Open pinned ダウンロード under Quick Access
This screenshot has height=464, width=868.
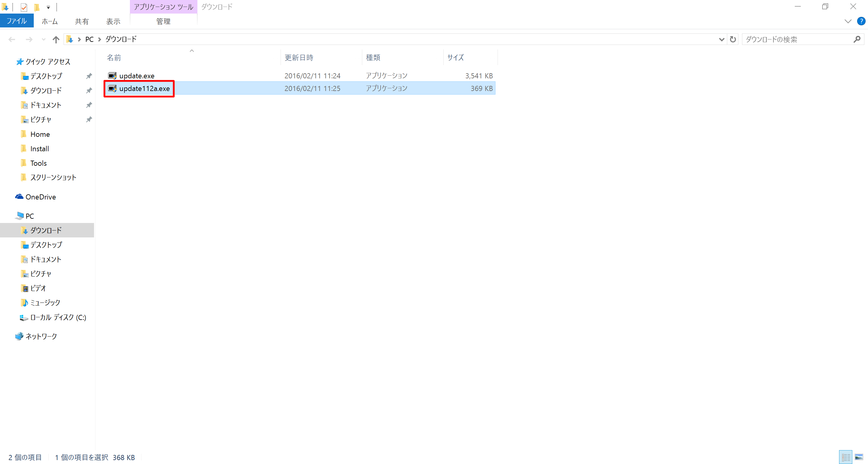(x=46, y=91)
